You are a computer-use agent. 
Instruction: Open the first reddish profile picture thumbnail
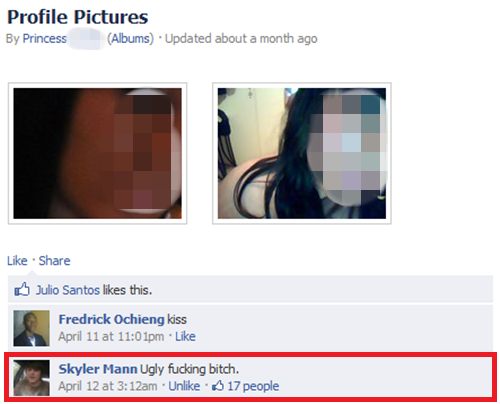pos(97,153)
